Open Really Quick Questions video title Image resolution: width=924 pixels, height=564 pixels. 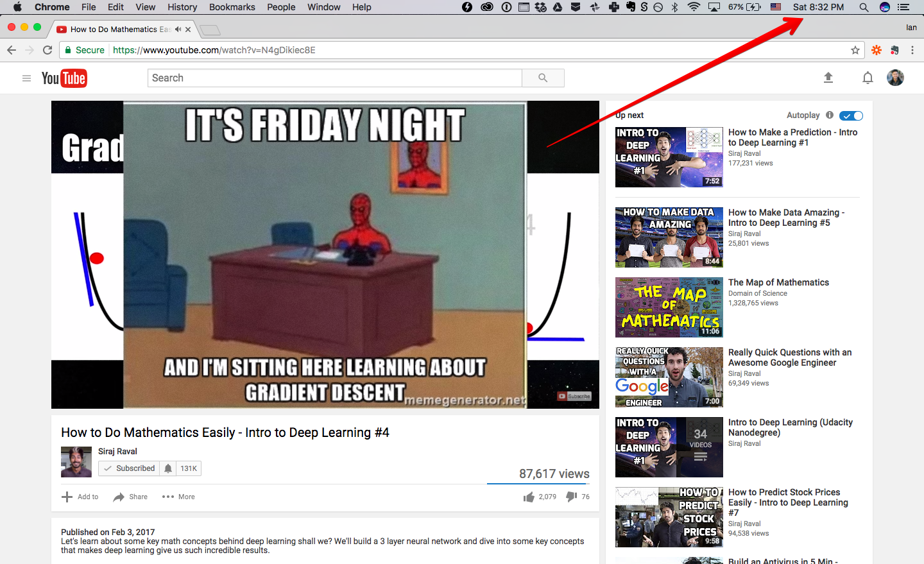pyautogui.click(x=790, y=357)
